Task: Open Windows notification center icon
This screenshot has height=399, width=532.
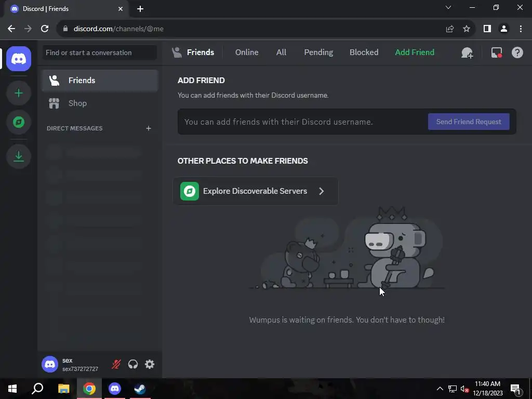Action: pyautogui.click(x=515, y=389)
